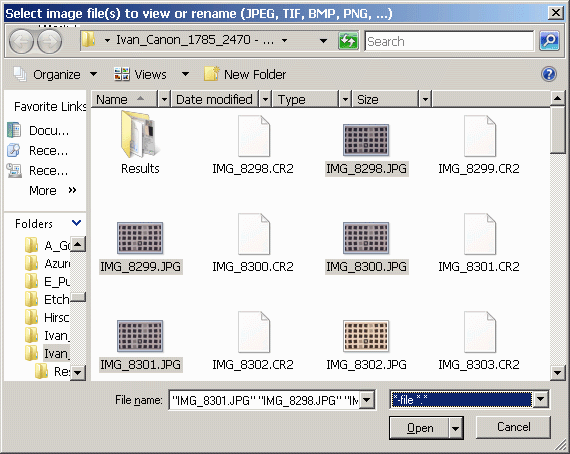Click the green Refresh icon beside address bar
The image size is (570, 454).
tap(348, 41)
